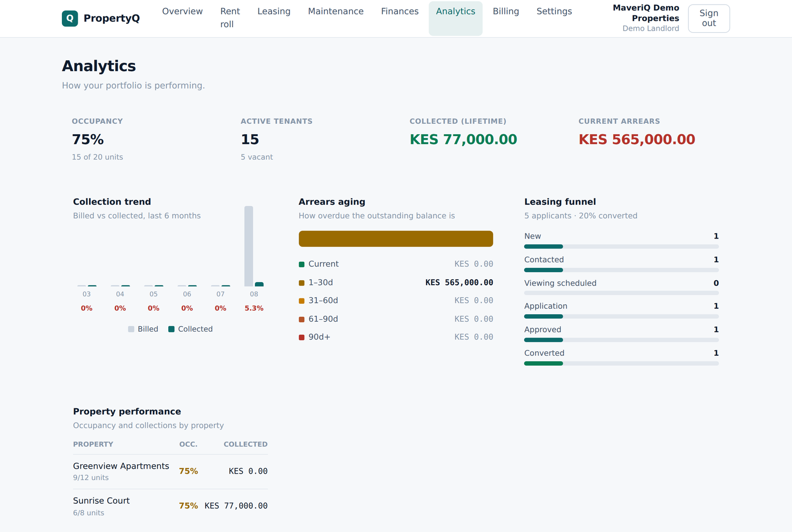Click the 5 vacant text
The height and width of the screenshot is (532, 792).
tap(257, 157)
